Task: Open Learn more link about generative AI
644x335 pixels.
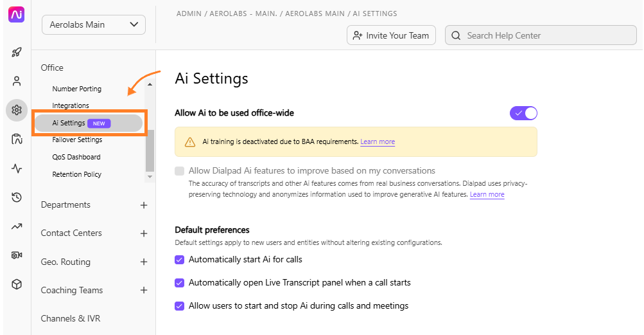Action: click(x=487, y=195)
